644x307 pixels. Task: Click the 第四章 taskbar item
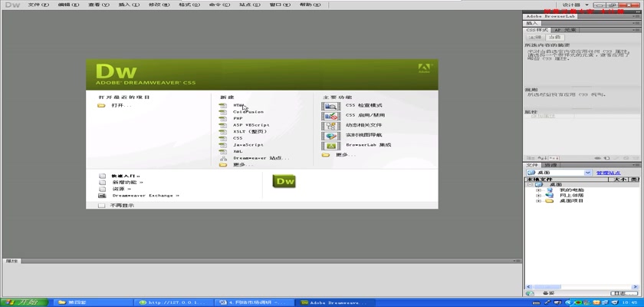pyautogui.click(x=94, y=302)
